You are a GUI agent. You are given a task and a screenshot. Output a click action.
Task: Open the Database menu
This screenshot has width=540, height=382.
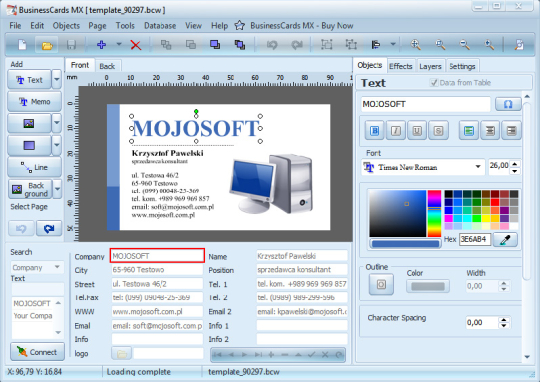[160, 25]
